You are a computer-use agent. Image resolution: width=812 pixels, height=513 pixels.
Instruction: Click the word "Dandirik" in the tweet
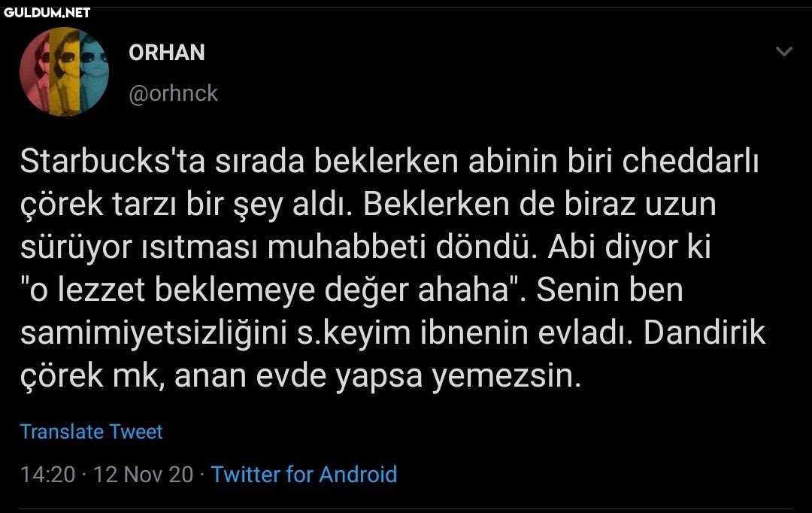click(x=704, y=335)
